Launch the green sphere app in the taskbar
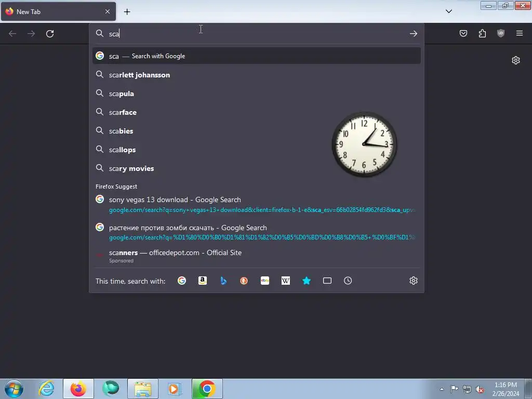532x399 pixels. coord(111,389)
